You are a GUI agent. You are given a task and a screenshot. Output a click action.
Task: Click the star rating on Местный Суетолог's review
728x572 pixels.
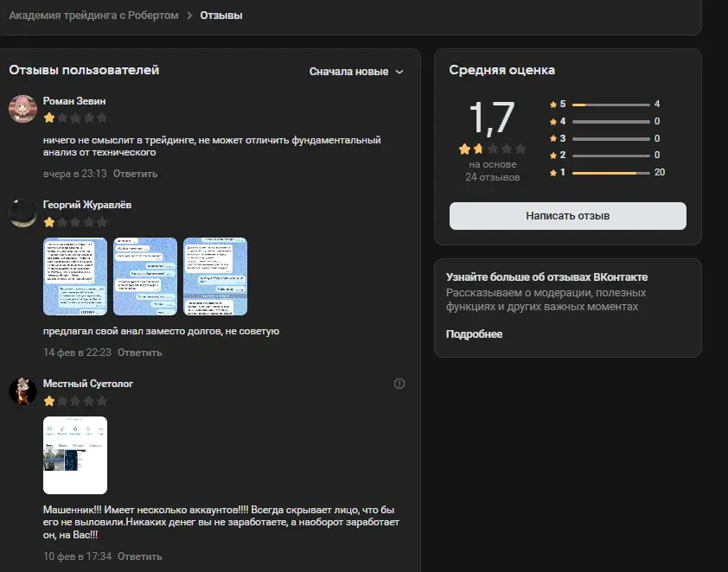pyautogui.click(x=75, y=401)
